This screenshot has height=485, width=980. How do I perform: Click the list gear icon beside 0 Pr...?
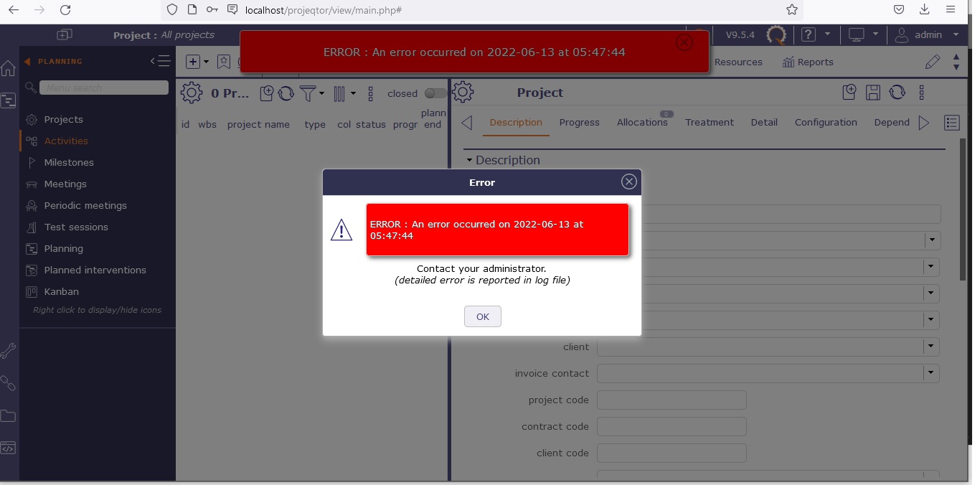coord(192,93)
